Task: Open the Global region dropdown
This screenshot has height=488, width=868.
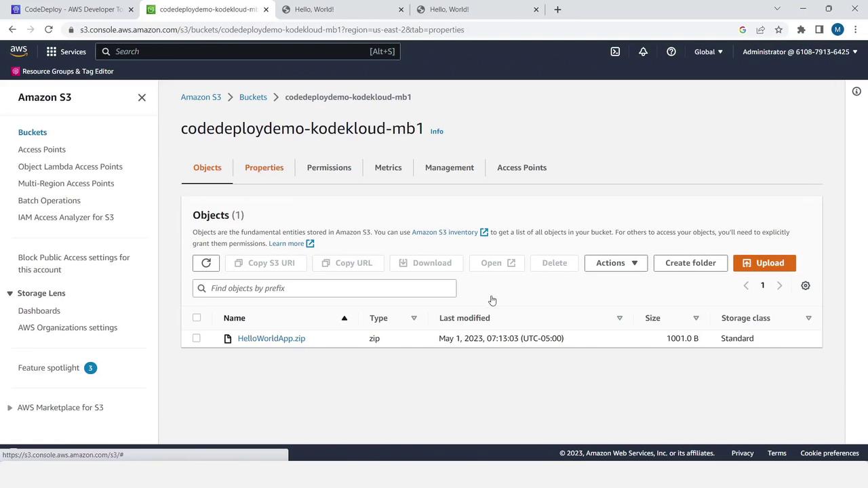Action: (709, 52)
